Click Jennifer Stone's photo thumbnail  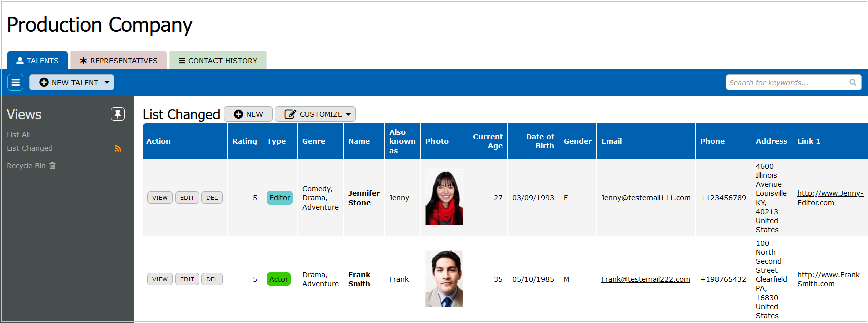tap(444, 198)
